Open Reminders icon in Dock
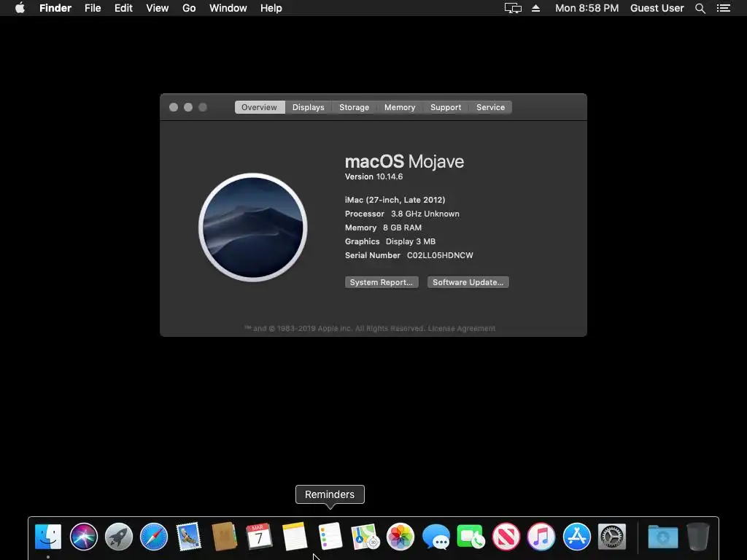The image size is (747, 560). point(330,537)
